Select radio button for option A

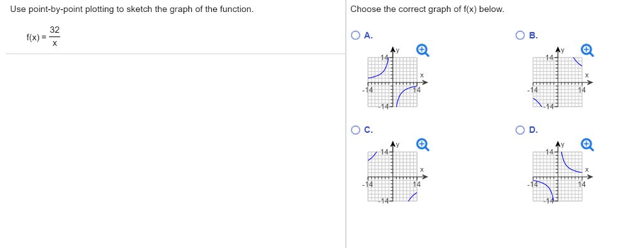(x=356, y=36)
